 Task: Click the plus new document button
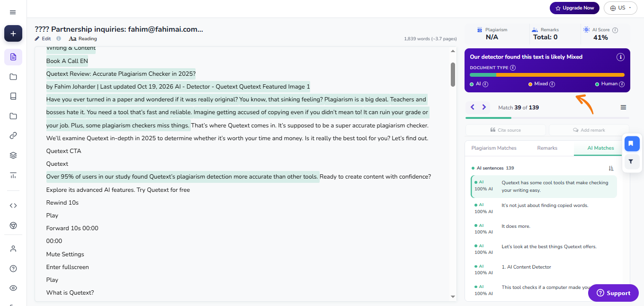click(x=13, y=34)
